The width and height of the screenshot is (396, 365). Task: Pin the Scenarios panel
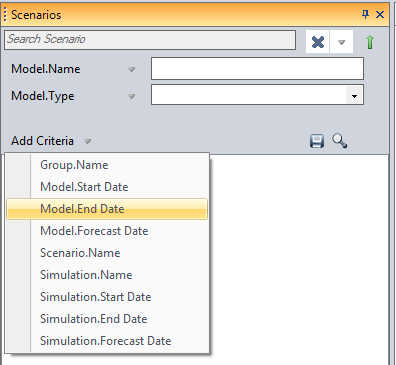[365, 14]
